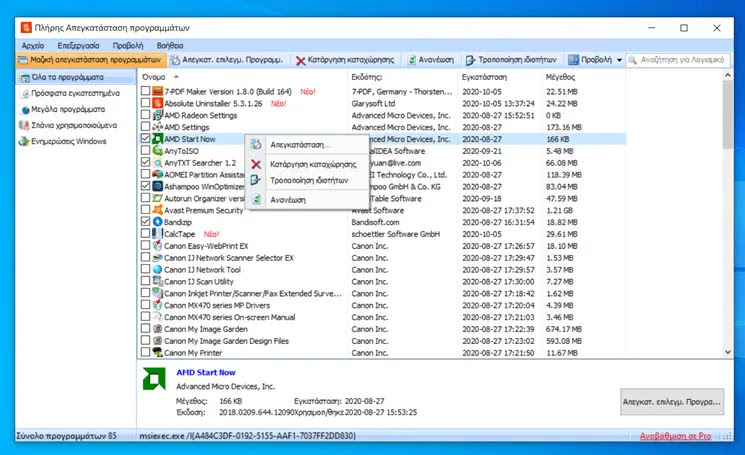
Task: Click the modify properties icon in context menu
Action: click(256, 180)
